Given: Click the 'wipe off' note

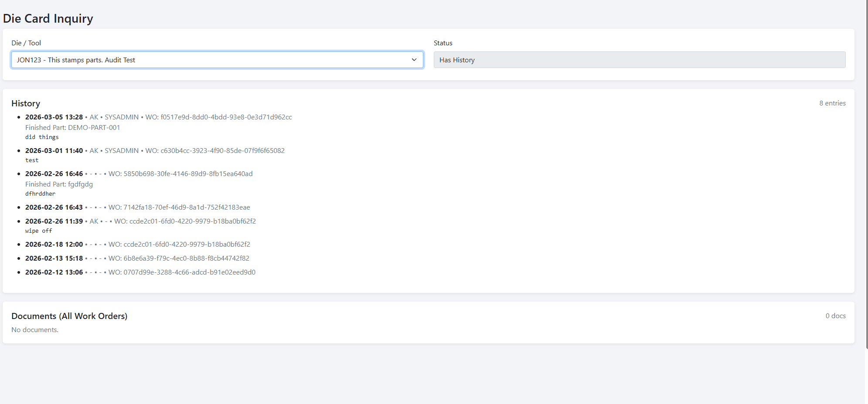Looking at the screenshot, I should (38, 231).
